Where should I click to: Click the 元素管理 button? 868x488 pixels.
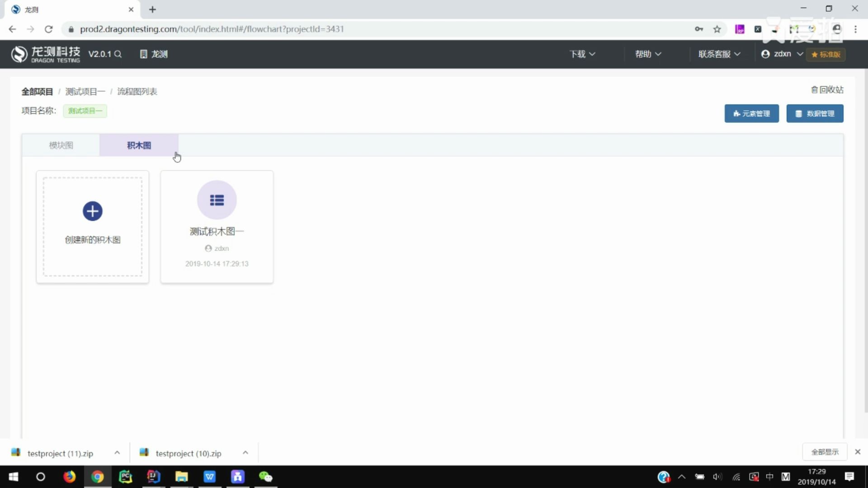point(751,113)
